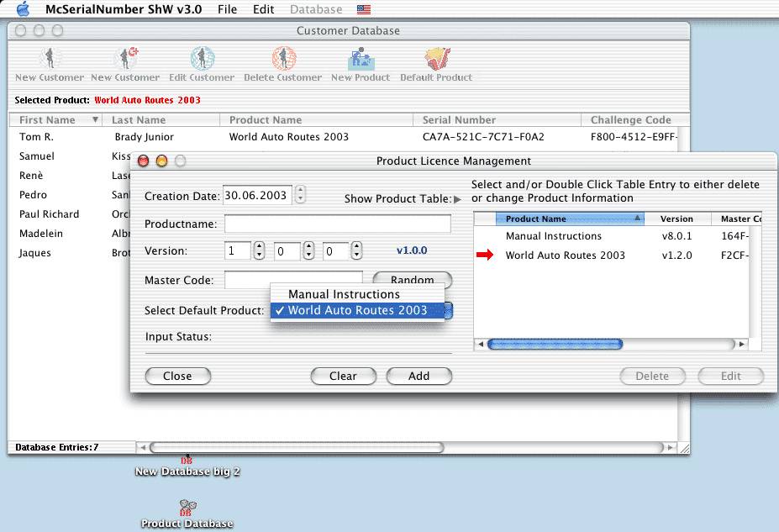Image resolution: width=779 pixels, height=532 pixels.
Task: Select World Auto Routes 2003 in the popup
Action: pos(357,310)
